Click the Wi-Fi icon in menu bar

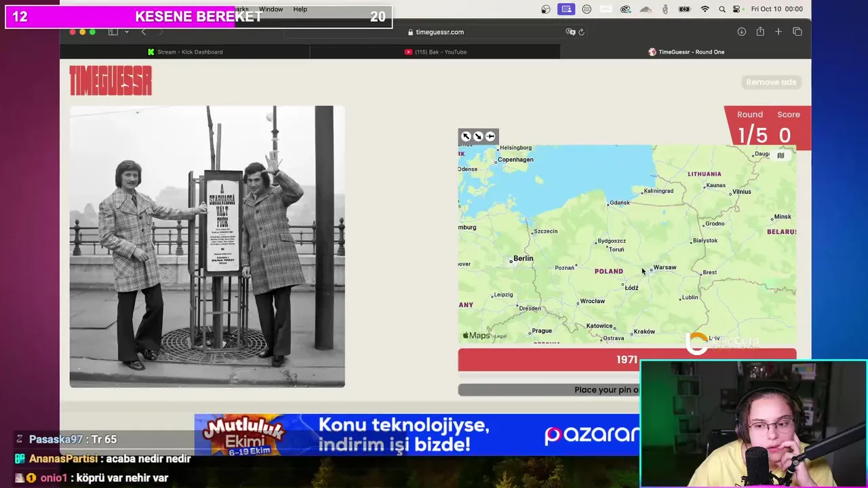(x=705, y=9)
